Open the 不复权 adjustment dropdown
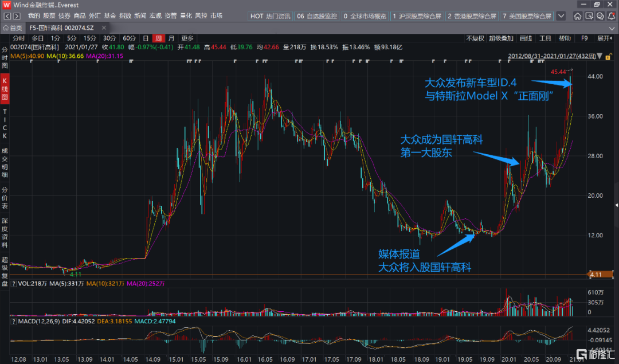Image resolution: width=619 pixels, height=364 pixels. [475, 38]
